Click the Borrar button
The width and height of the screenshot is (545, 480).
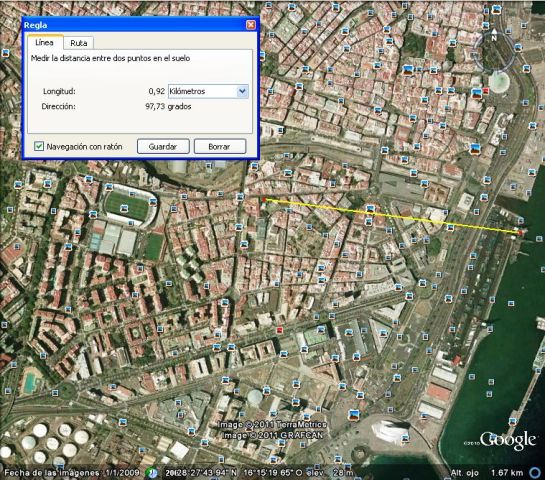pos(219,146)
